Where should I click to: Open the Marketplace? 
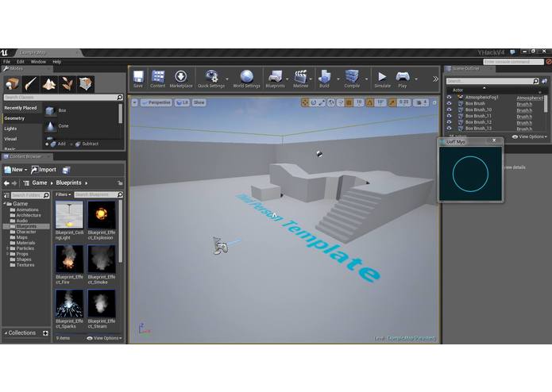[181, 79]
